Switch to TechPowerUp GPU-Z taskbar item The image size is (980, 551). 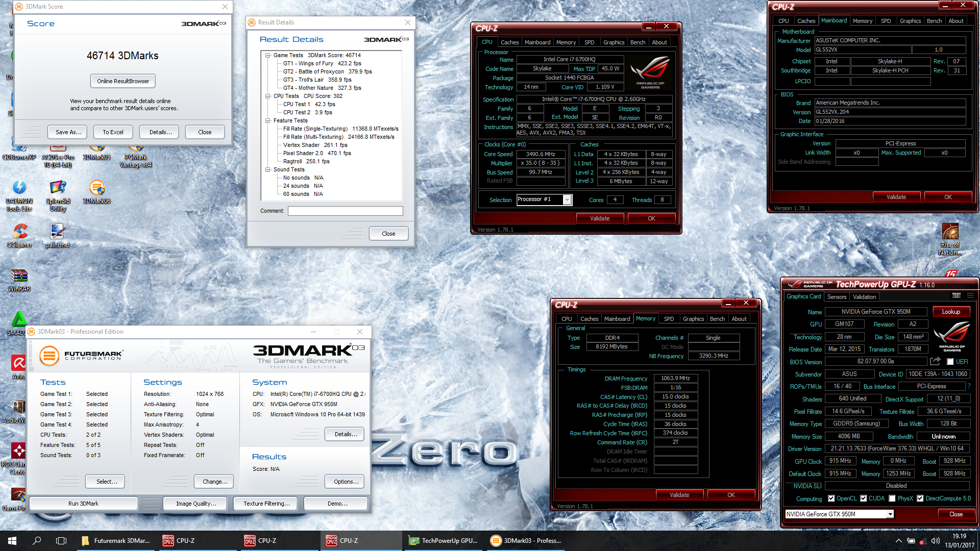coord(444,541)
